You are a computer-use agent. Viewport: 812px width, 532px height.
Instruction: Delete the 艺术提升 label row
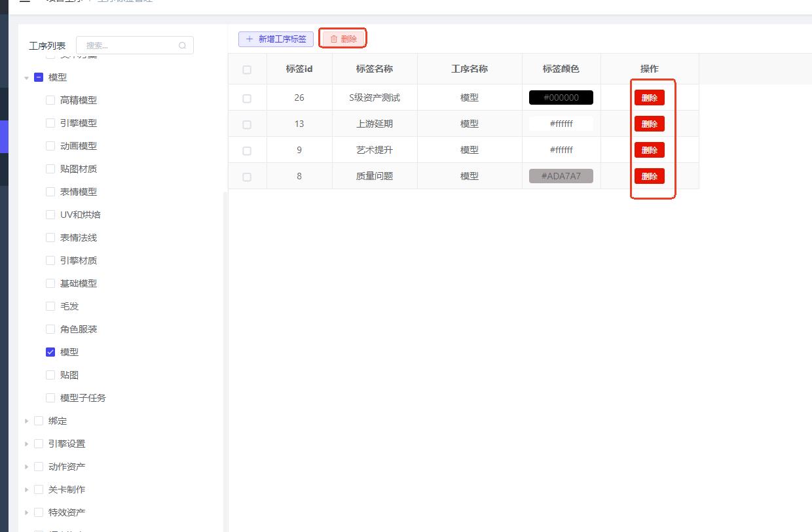pos(649,151)
